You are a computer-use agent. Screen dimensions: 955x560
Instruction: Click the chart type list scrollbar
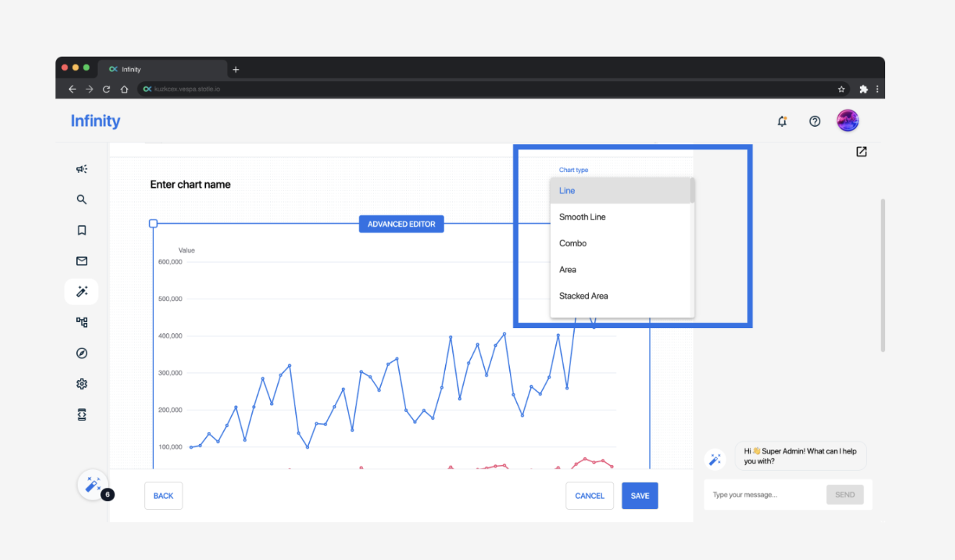pos(692,191)
